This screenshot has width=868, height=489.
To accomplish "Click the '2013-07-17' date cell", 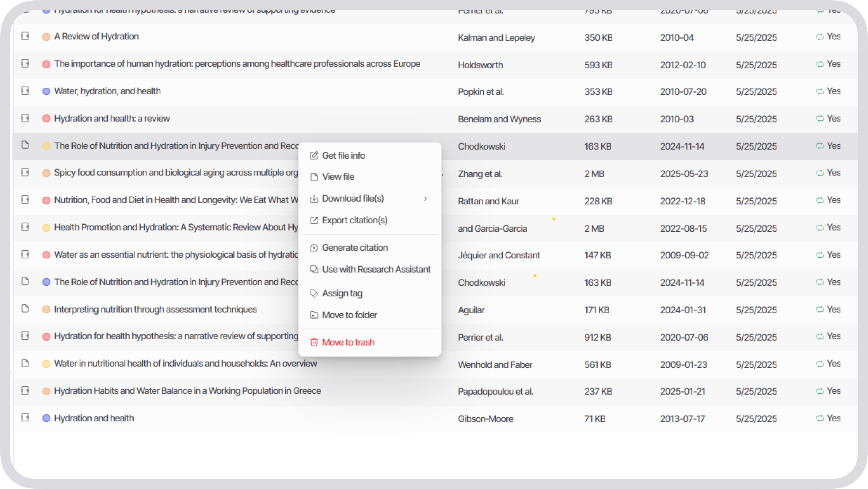I will point(682,419).
